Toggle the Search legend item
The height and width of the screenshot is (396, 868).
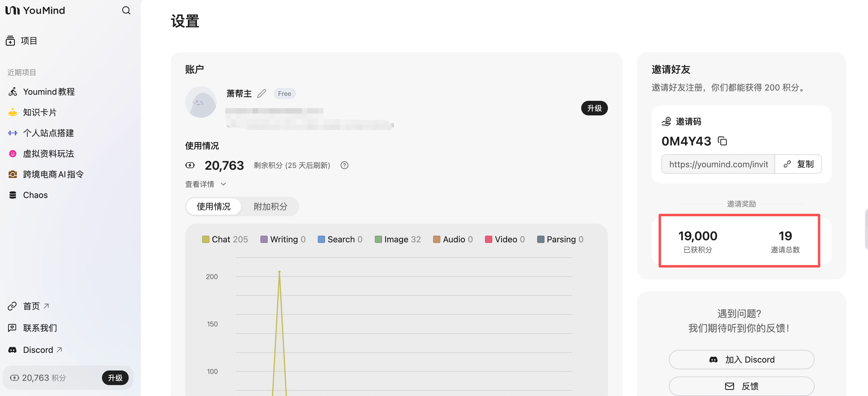click(340, 239)
